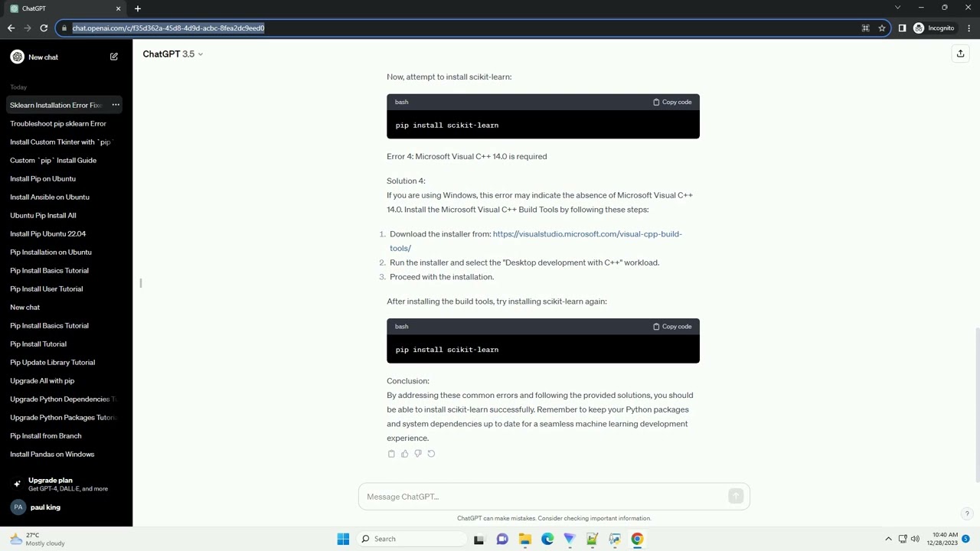Open the chat app icon in taskbar

[x=502, y=539]
